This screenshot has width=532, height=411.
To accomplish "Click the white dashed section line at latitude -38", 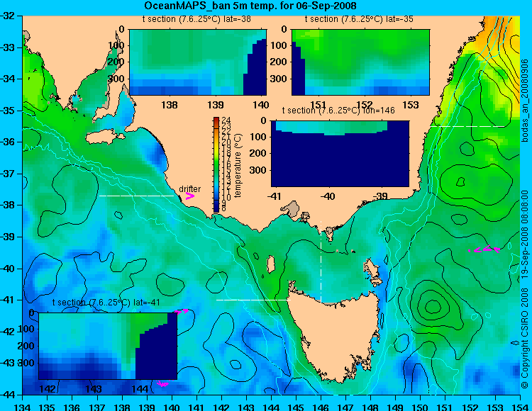I will 136,196.
